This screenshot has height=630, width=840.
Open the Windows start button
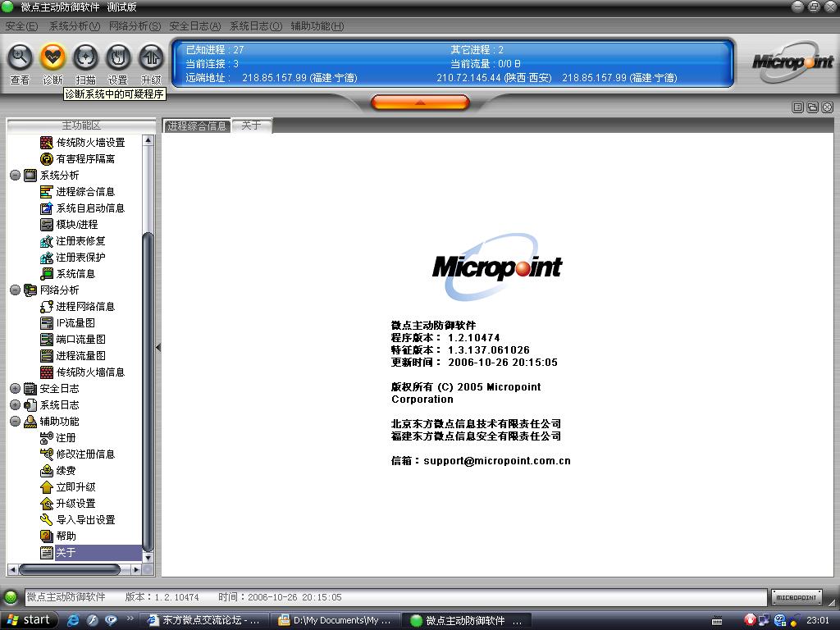pos(29,620)
